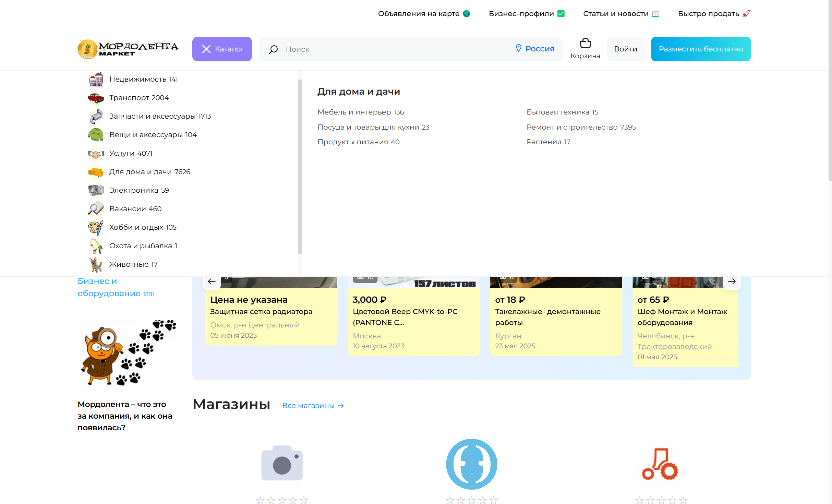Expand the Электроника 59 category

click(x=139, y=190)
